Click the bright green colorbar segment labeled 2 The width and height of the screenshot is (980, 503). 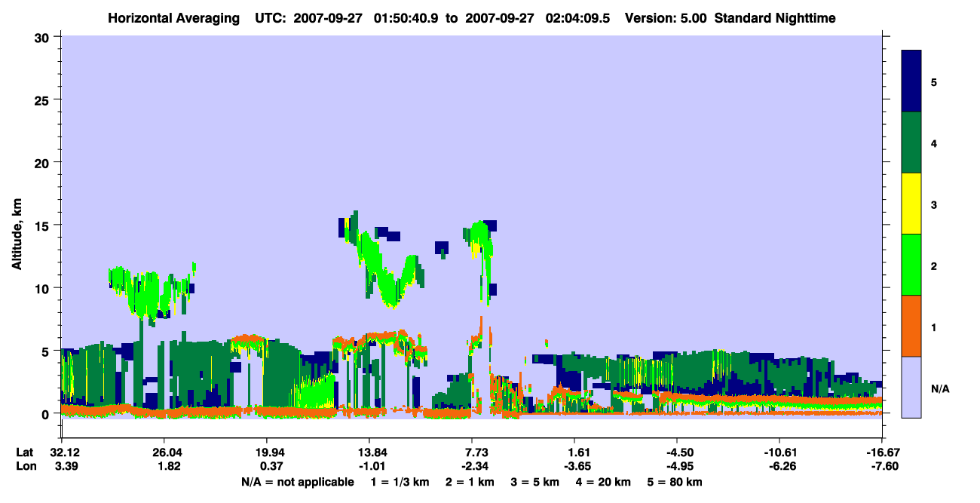click(x=911, y=265)
